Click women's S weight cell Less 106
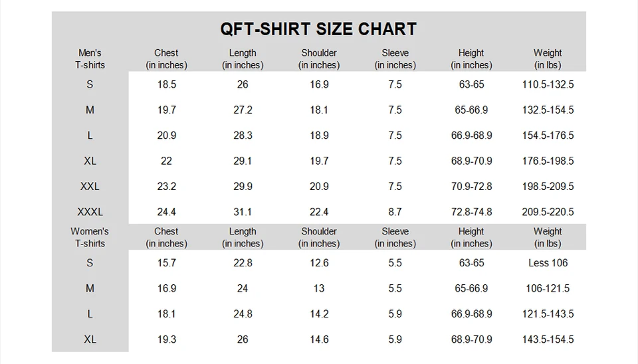Image resolution: width=638 pixels, height=364 pixels. click(x=548, y=263)
